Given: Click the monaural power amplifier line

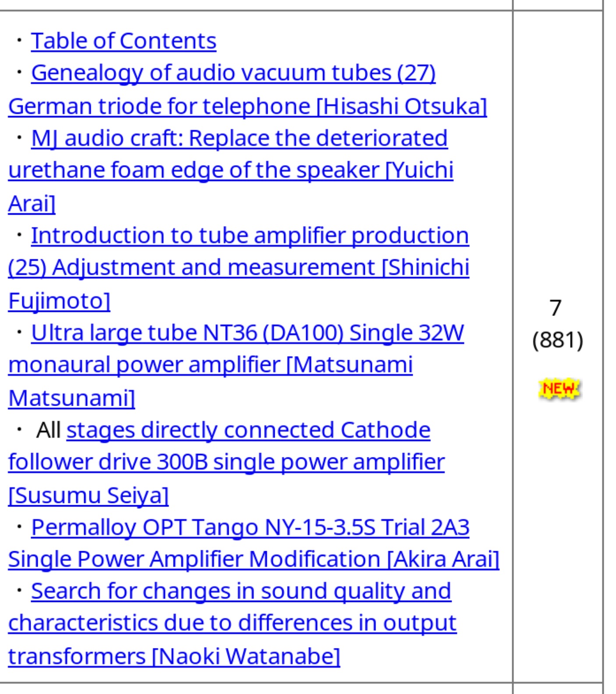Looking at the screenshot, I should click(144, 365).
